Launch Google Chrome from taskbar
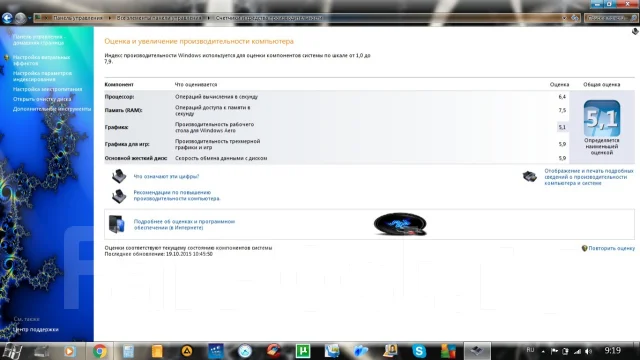The image size is (640, 360). pos(100,351)
